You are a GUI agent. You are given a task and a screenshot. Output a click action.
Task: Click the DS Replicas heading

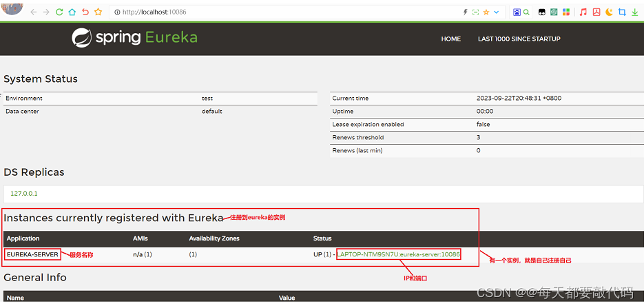tap(34, 172)
